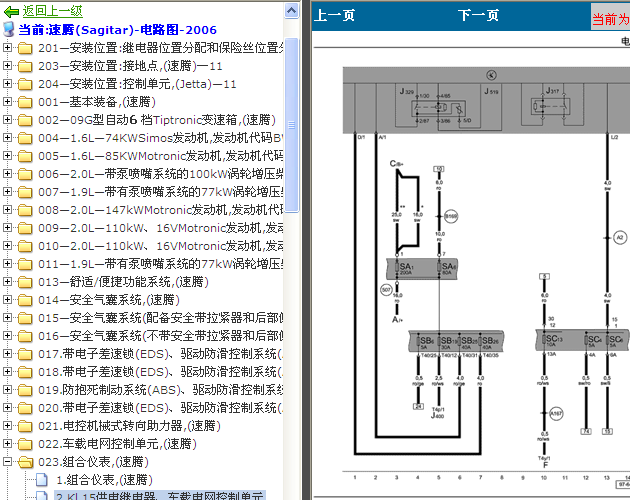Select folder icon of 014—安全气囊系统
The width and height of the screenshot is (630, 500).
[x=25, y=300]
